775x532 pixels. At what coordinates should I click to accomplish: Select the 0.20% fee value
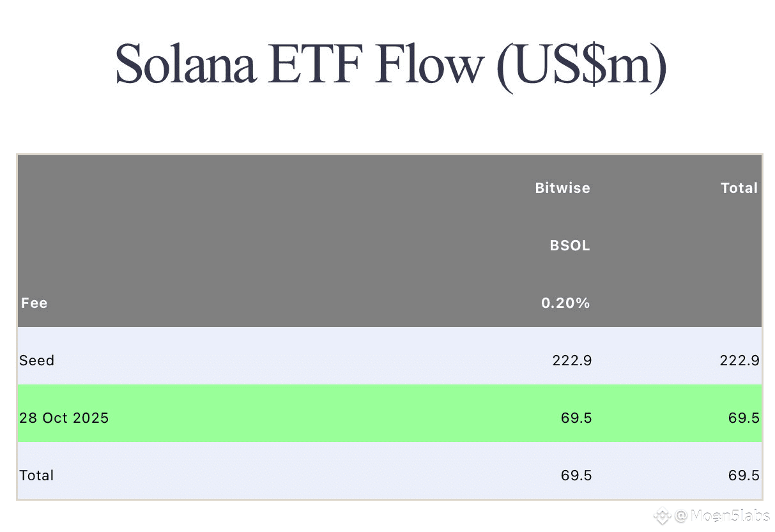[565, 303]
